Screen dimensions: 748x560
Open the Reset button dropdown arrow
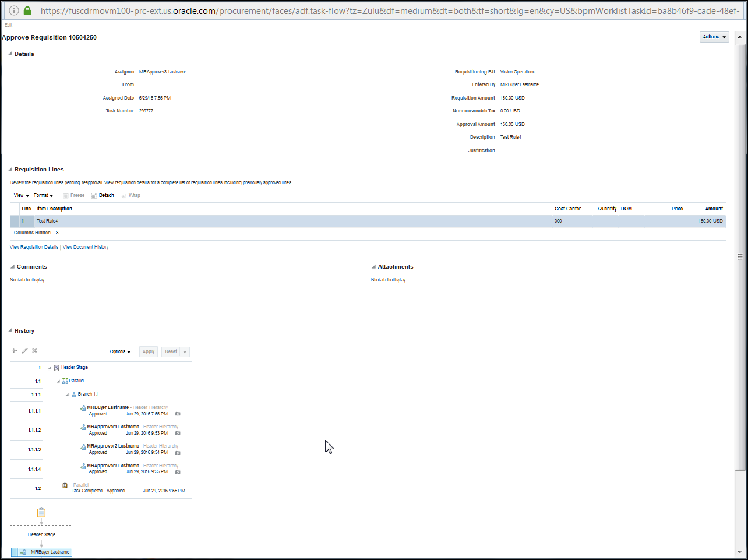(185, 351)
